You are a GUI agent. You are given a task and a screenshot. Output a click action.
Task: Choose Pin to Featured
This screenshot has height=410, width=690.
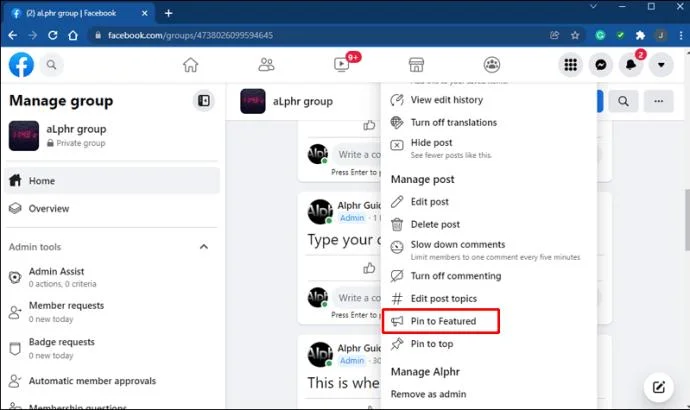click(x=441, y=321)
